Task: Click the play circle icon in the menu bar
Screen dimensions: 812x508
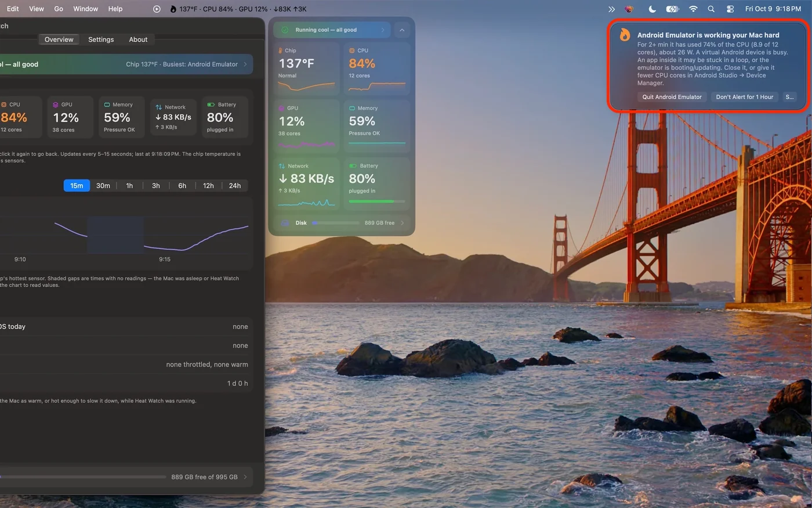Action: coord(157,9)
